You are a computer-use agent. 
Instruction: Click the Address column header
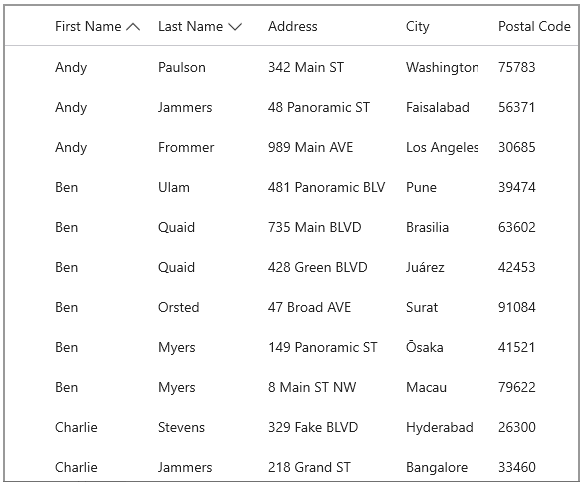292,26
